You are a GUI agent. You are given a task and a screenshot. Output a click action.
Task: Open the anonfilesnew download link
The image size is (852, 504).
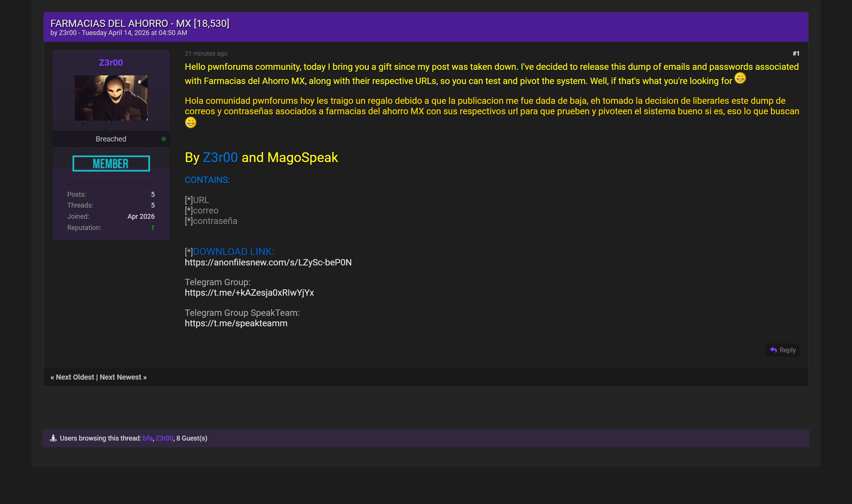(x=268, y=262)
